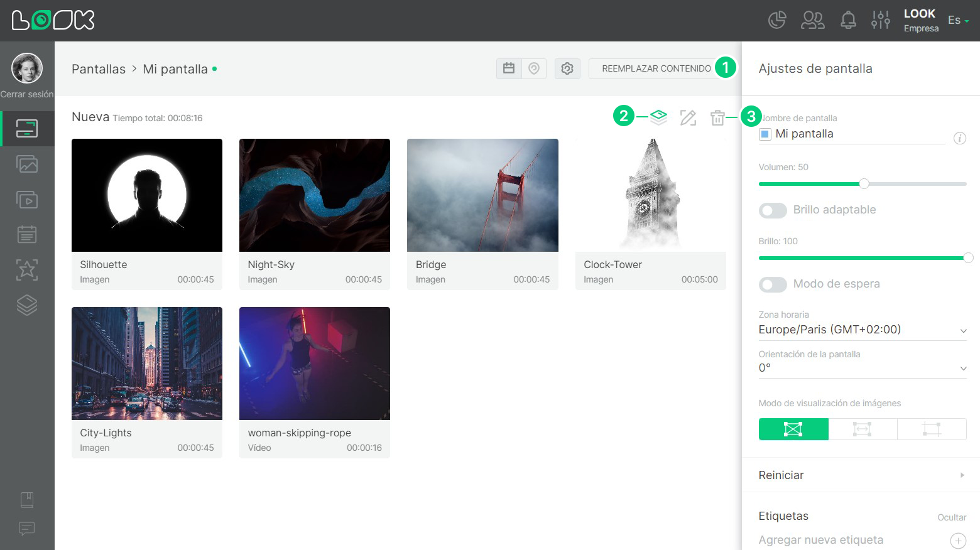Click the Etiquetas section heading
The image size is (980, 550).
[x=783, y=516]
